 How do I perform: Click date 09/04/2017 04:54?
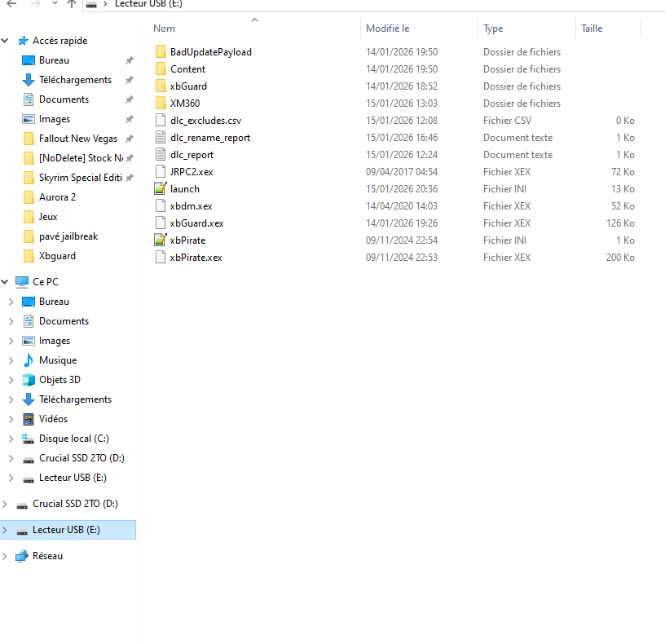402,172
